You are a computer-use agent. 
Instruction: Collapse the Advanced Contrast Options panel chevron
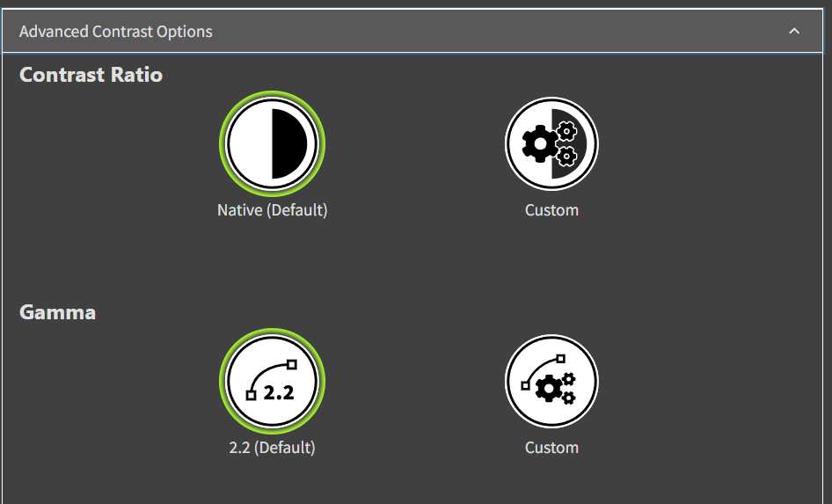794,32
